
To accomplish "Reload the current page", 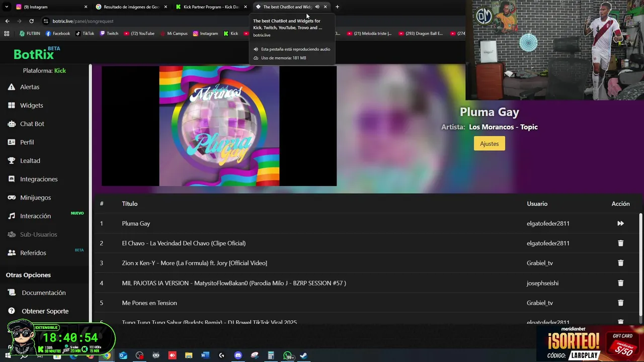I will [x=31, y=21].
